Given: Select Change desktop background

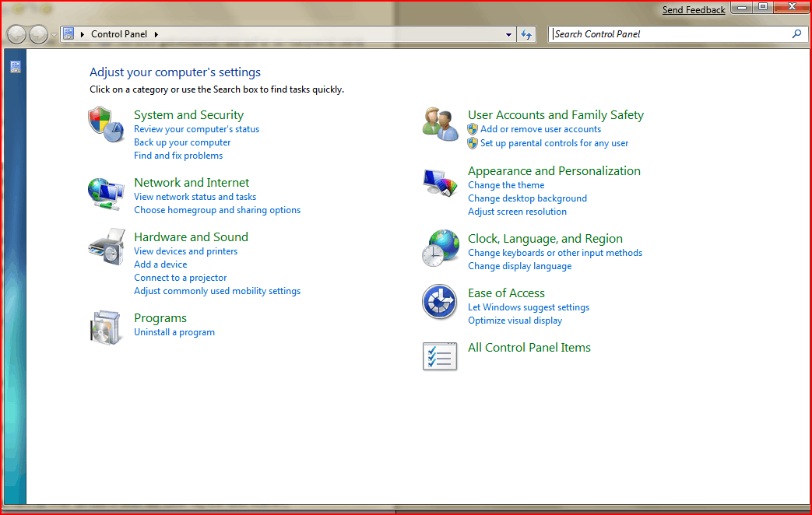Looking at the screenshot, I should coord(527,198).
